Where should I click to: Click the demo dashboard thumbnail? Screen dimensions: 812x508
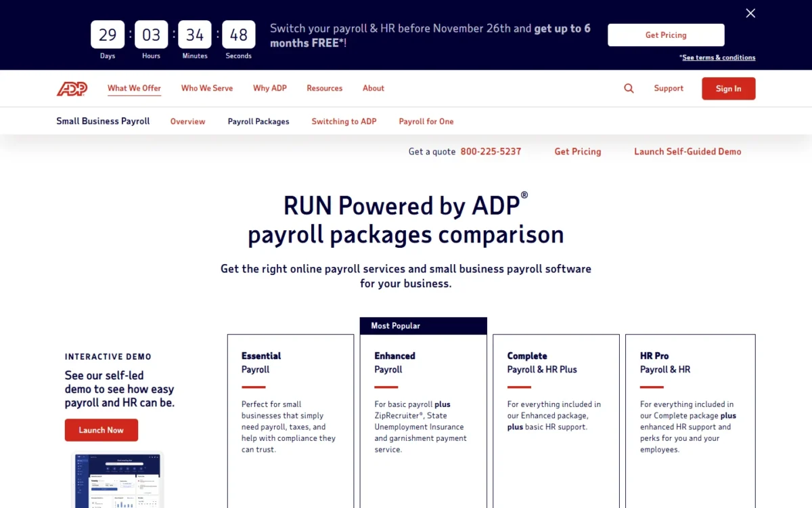(x=118, y=480)
